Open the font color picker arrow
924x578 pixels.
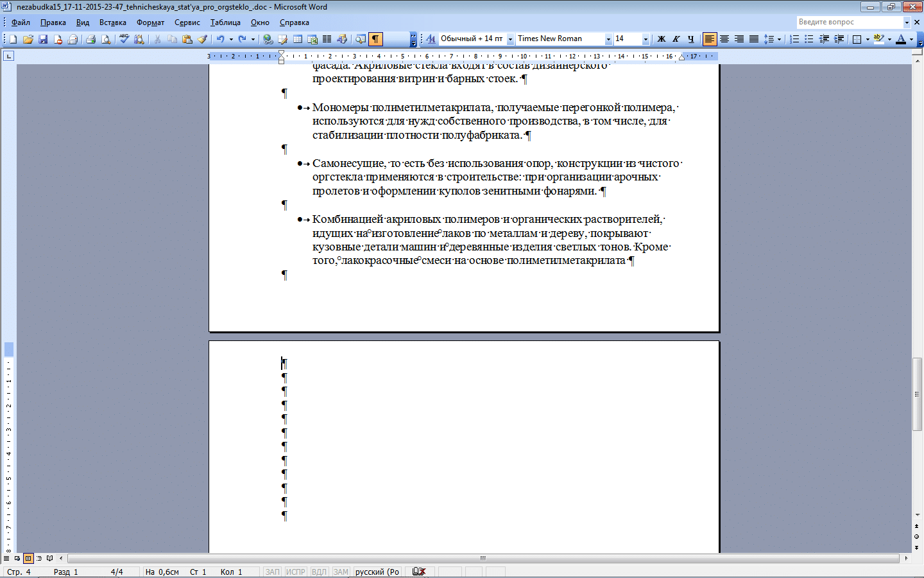click(911, 39)
